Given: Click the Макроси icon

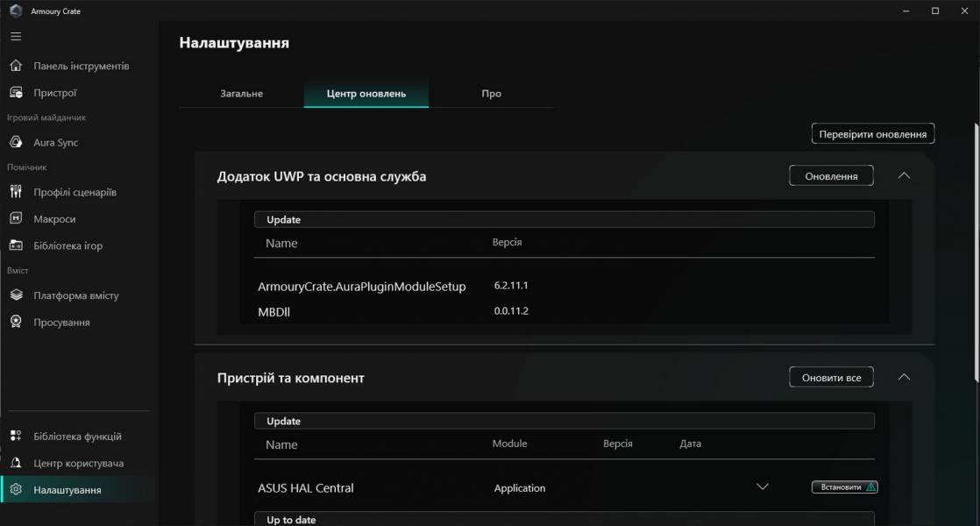Looking at the screenshot, I should point(16,219).
